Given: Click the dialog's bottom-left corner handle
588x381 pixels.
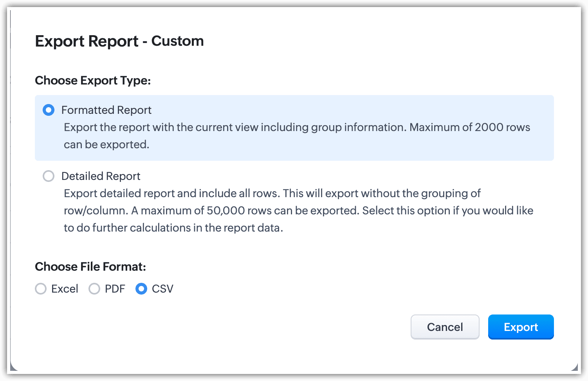Looking at the screenshot, I should point(13,367).
